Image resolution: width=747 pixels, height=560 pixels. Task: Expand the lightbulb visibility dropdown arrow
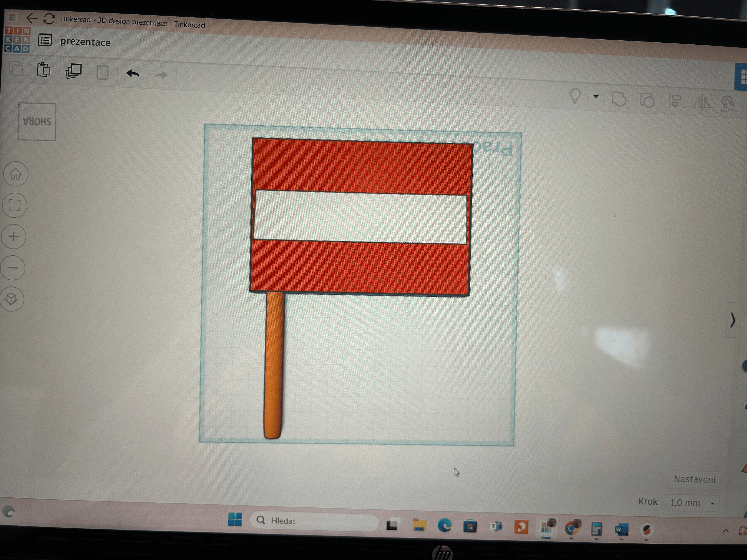pyautogui.click(x=596, y=97)
